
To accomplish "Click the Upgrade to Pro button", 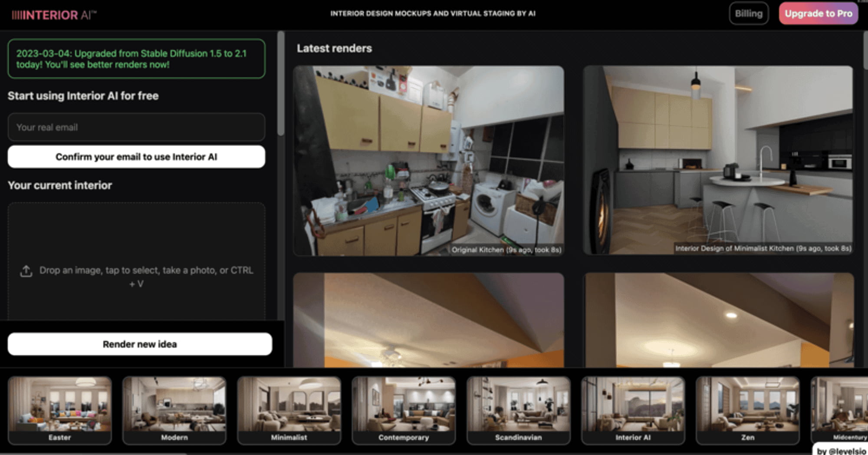I will click(818, 13).
